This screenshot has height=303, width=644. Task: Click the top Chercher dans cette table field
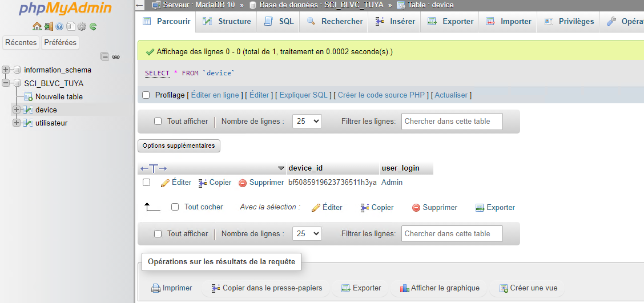452,122
